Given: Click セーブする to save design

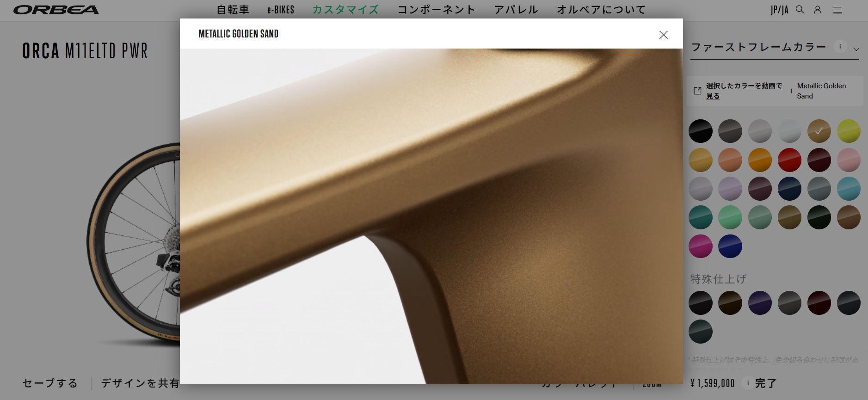Looking at the screenshot, I should (x=50, y=383).
